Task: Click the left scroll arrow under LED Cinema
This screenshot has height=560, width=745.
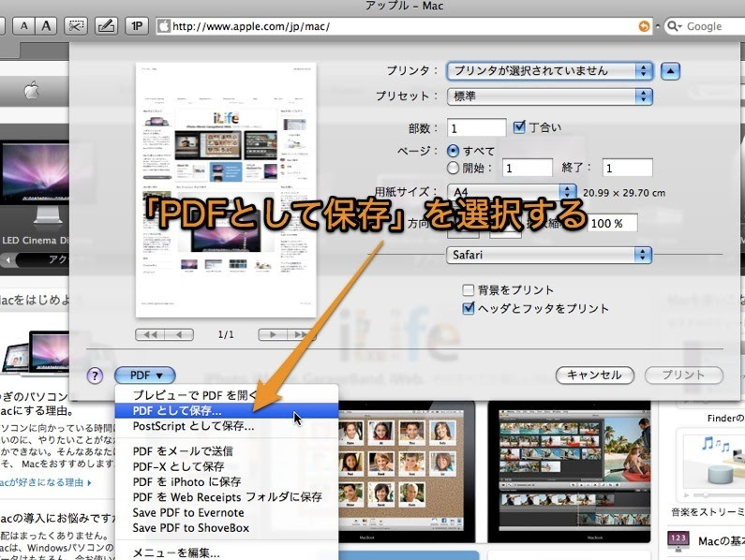Action: coord(7,259)
